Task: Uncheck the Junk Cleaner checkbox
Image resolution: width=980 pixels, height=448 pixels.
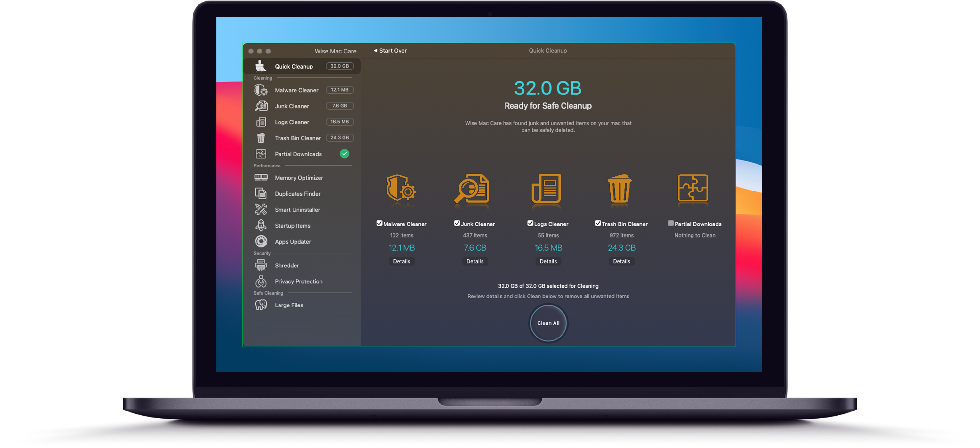Action: (x=457, y=224)
